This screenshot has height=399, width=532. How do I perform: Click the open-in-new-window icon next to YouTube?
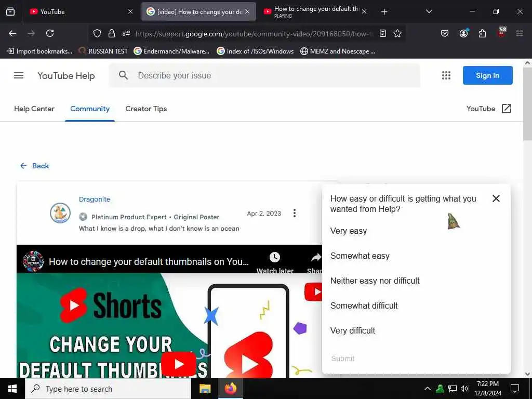click(506, 109)
